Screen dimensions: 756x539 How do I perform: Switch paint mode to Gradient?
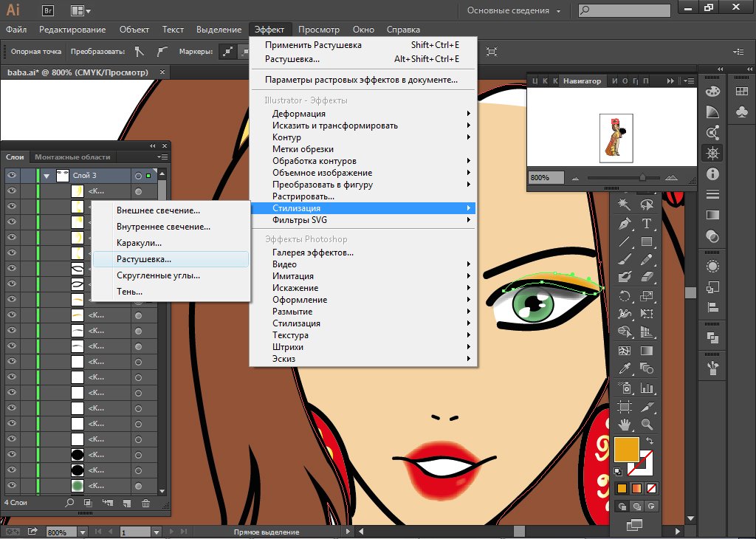click(x=637, y=488)
